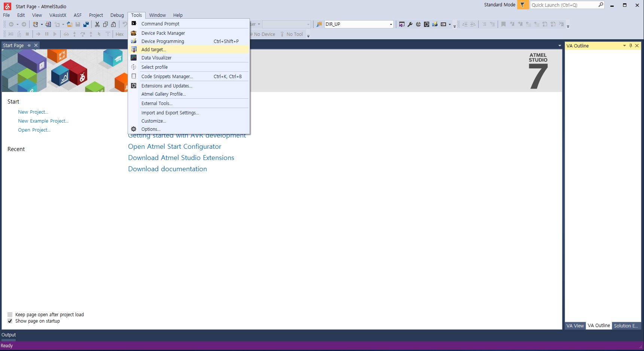
Task: Close the Start Page tab
Action: (36, 45)
